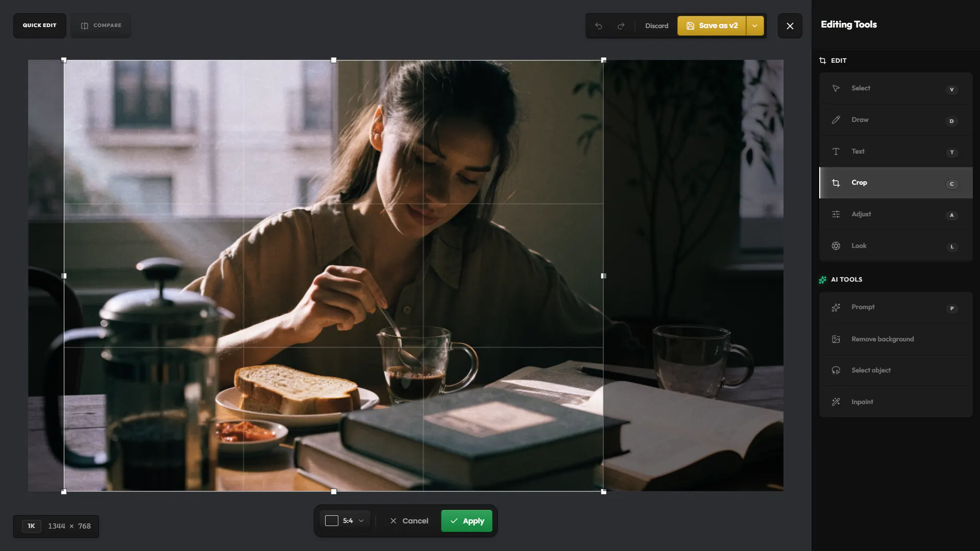Use the Select object tool

896,370
